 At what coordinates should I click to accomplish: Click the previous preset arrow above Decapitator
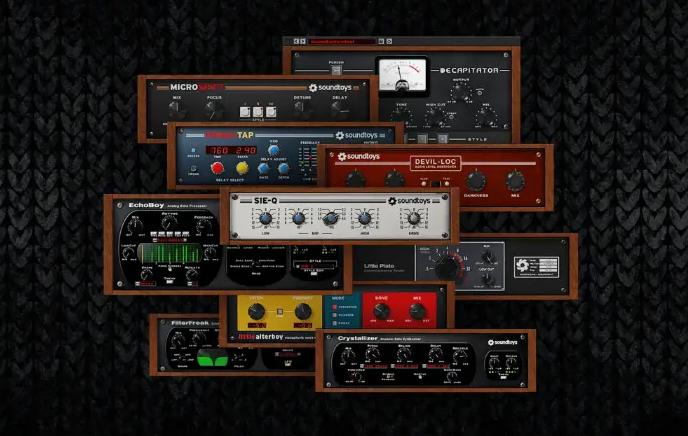[x=296, y=41]
